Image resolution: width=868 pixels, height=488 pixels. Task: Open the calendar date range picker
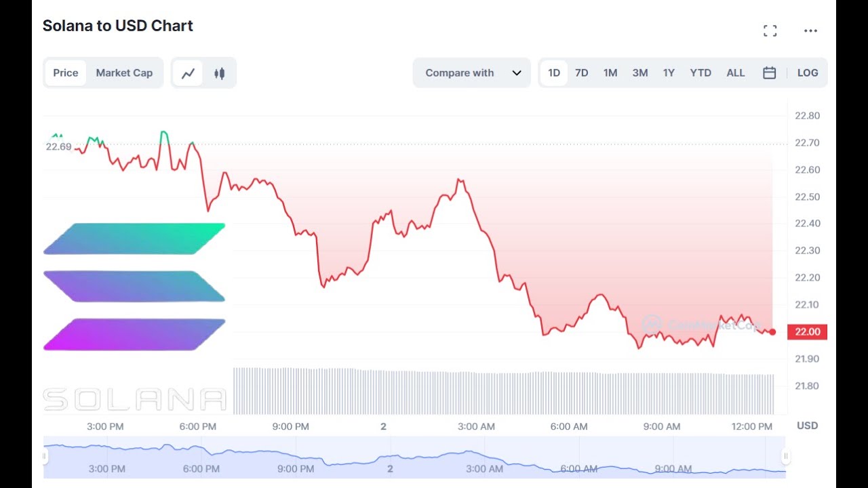point(769,73)
